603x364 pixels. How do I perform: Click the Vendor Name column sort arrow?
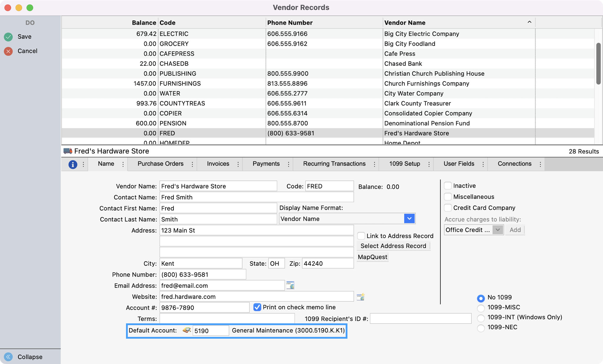(529, 22)
